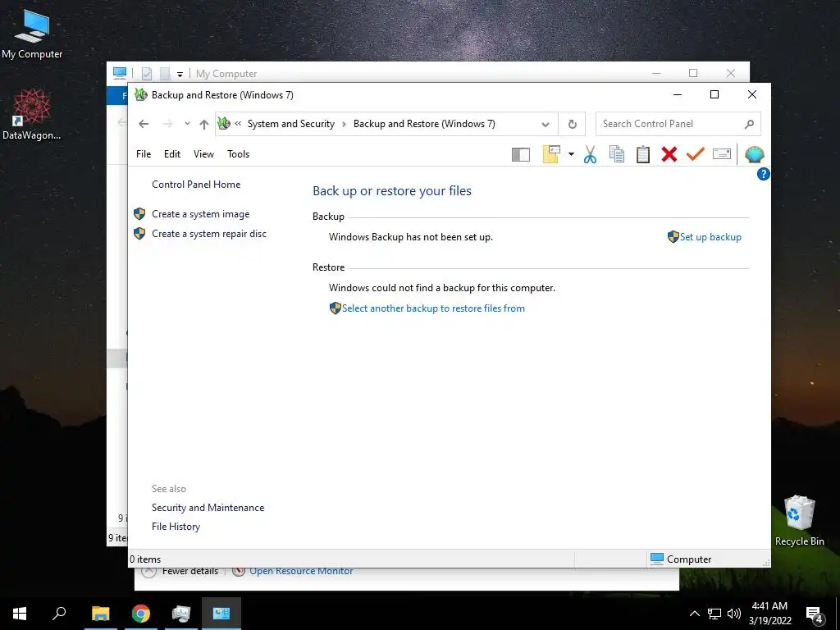Click the Up one level arrow
This screenshot has height=630, width=840.
[203, 124]
